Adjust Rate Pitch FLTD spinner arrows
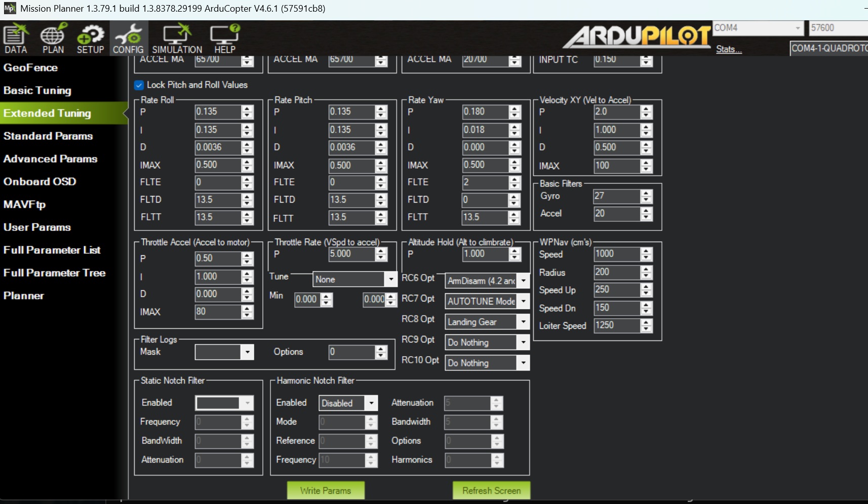 381,200
